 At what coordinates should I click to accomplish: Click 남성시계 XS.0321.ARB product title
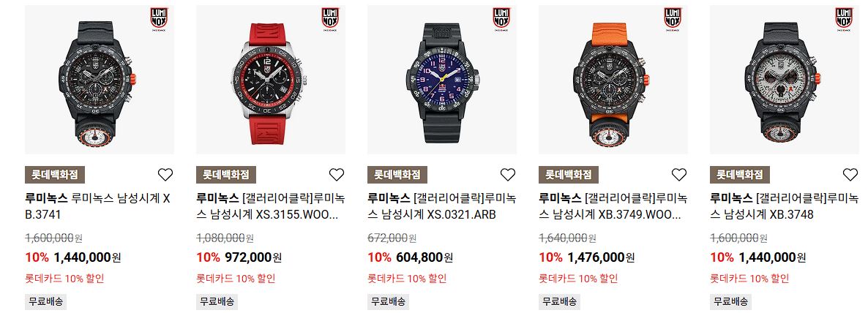click(x=441, y=206)
